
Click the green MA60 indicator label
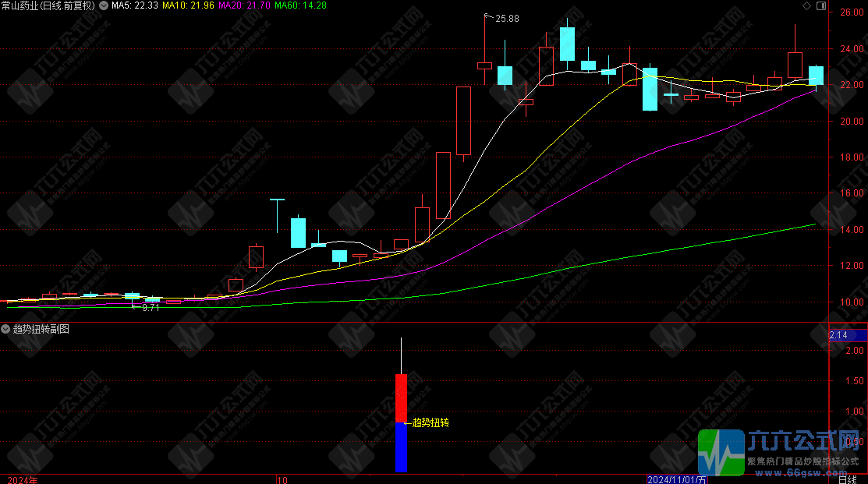click(302, 5)
